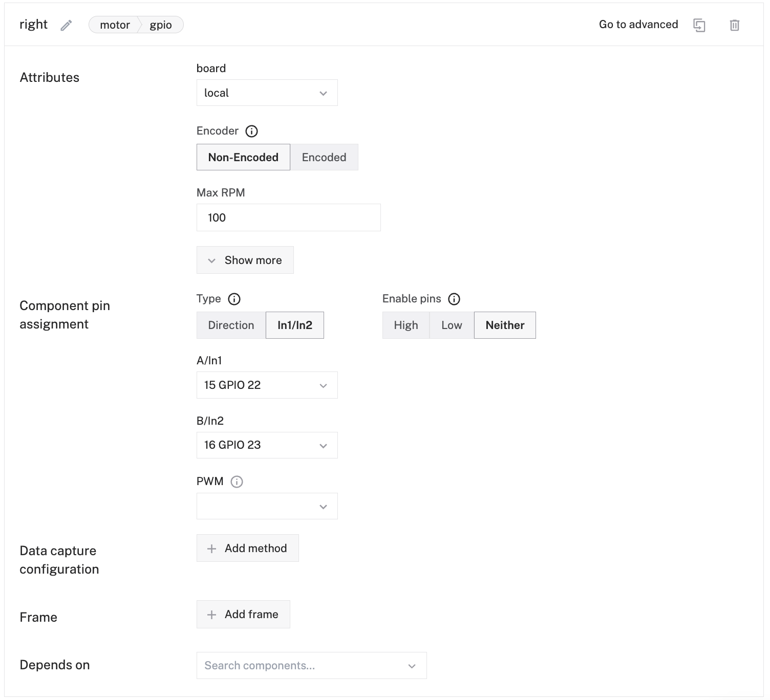
Task: Click the Max RPM input field
Action: tap(288, 218)
